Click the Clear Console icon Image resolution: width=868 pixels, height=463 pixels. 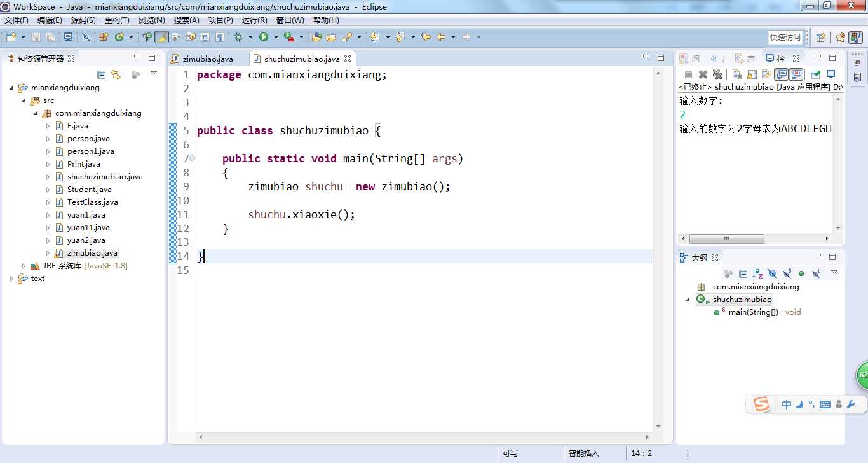[x=736, y=74]
